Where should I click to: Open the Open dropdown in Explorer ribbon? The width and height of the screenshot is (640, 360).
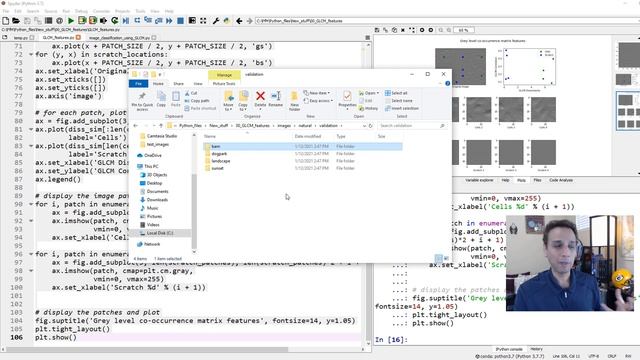click(369, 93)
